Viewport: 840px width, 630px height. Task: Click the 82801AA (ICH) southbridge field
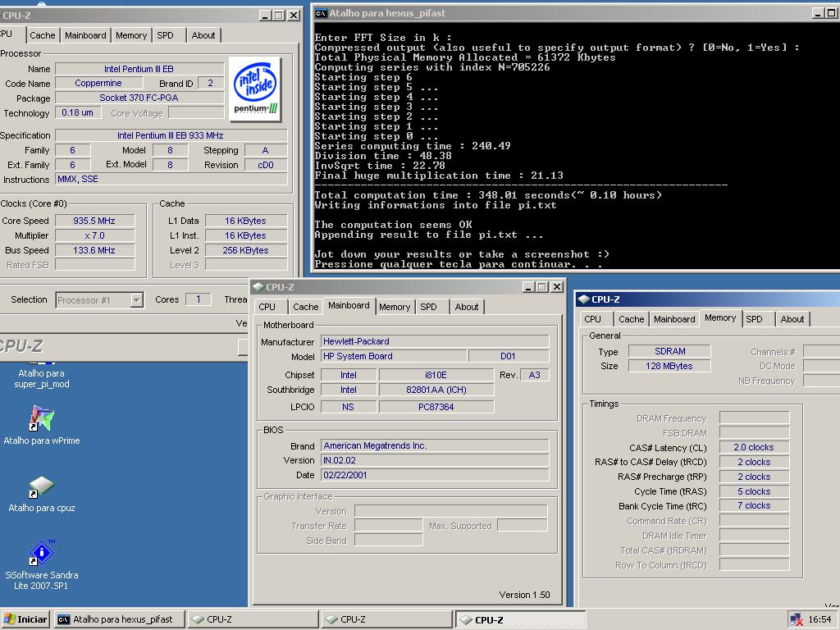[436, 390]
